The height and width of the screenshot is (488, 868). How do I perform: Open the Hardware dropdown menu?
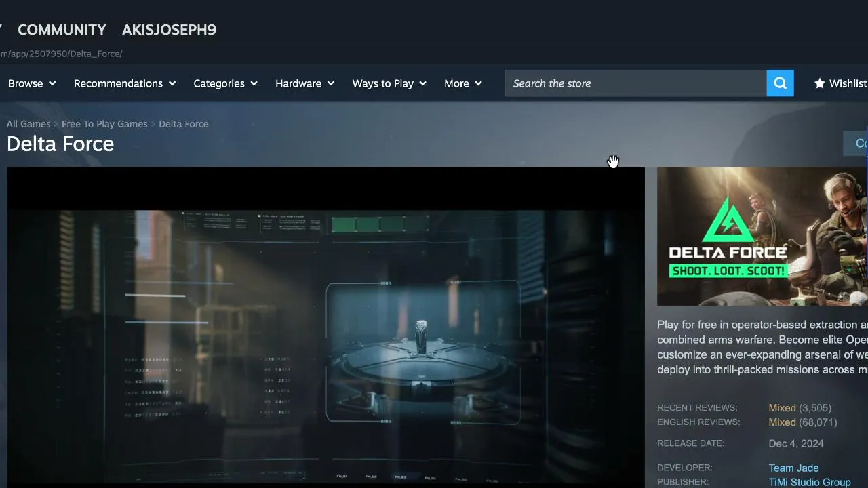tap(305, 83)
